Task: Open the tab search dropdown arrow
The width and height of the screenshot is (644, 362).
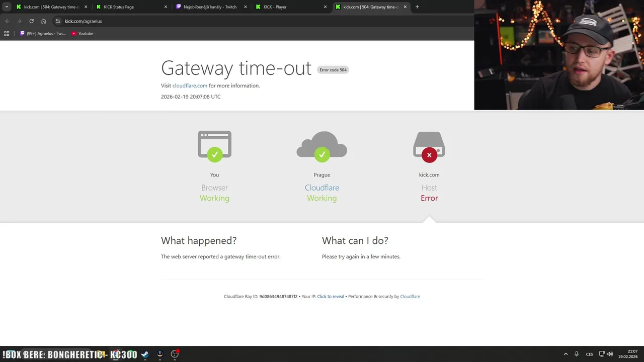Action: [x=7, y=7]
